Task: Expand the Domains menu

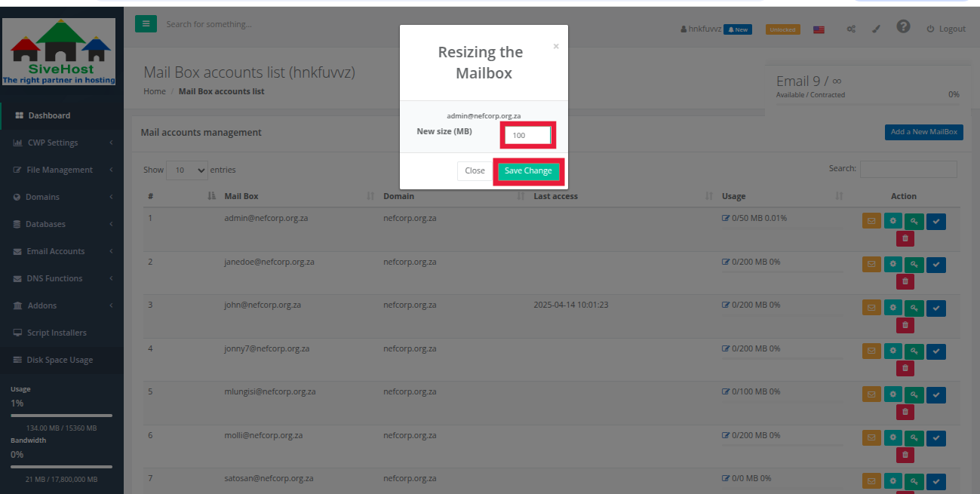Action: [x=62, y=197]
